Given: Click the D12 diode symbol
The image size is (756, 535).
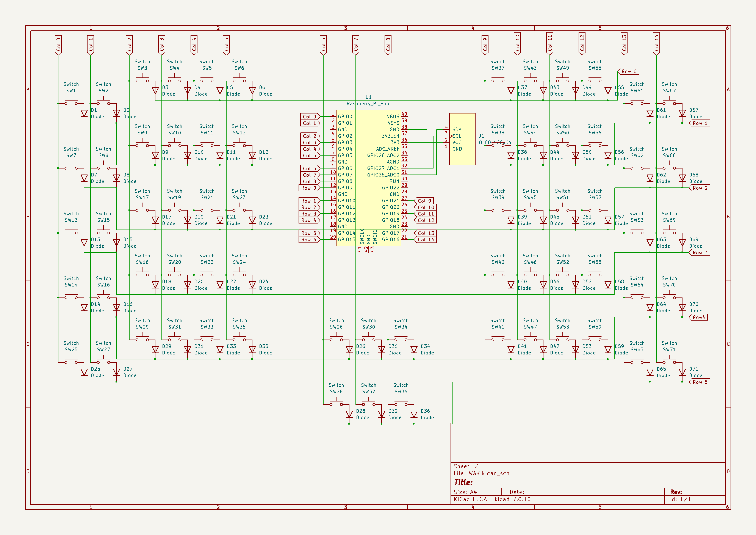Looking at the screenshot, I should 252,156.
